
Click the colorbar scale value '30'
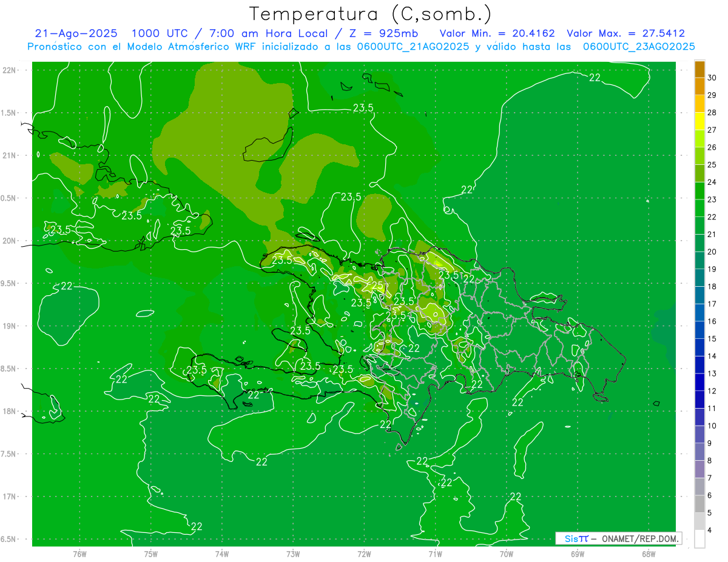pos(712,78)
